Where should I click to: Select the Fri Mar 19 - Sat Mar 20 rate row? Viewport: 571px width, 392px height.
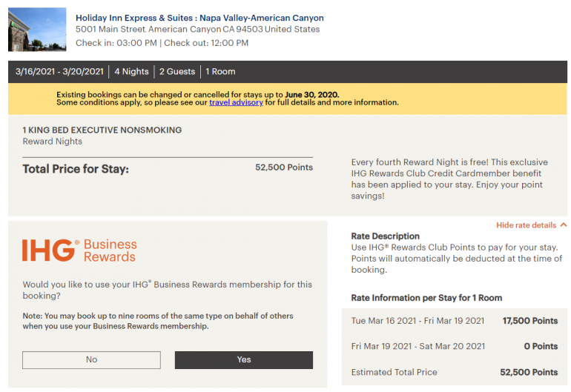pos(454,346)
